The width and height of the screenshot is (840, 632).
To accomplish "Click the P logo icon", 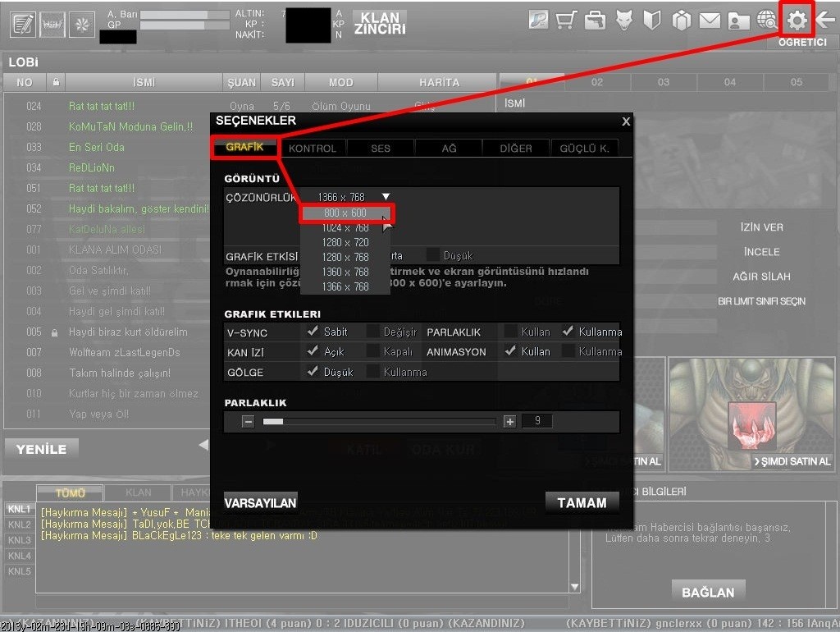I will (x=538, y=20).
